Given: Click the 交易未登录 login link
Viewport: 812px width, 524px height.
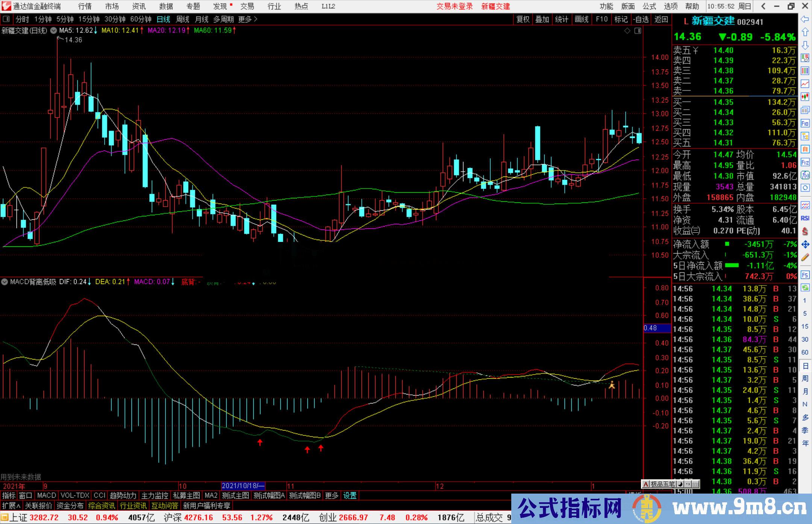Looking at the screenshot, I should click(454, 6).
